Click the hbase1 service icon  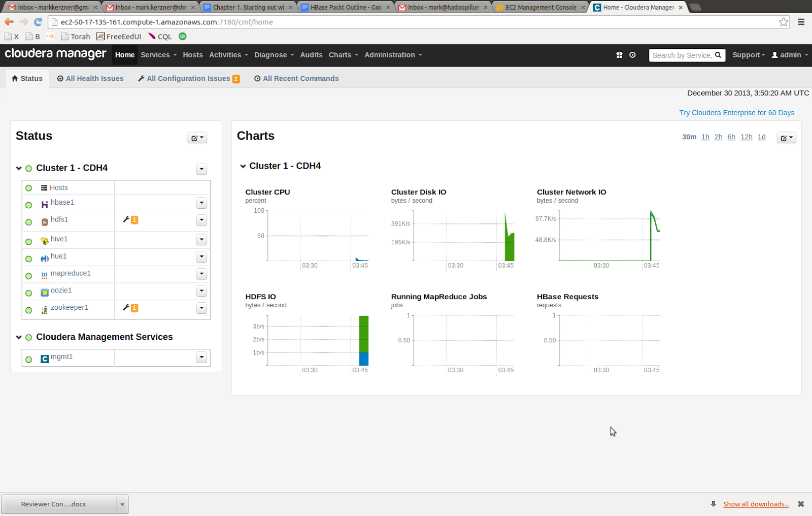coord(45,204)
